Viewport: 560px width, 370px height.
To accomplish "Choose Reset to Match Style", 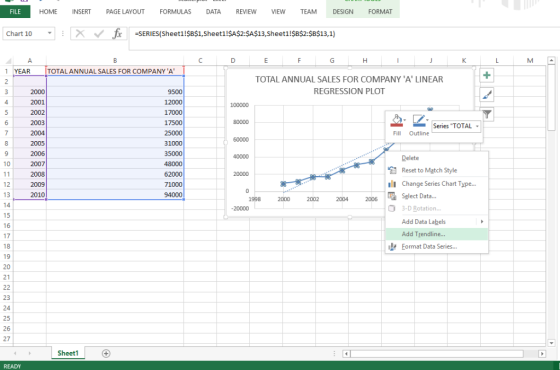I will pyautogui.click(x=437, y=170).
